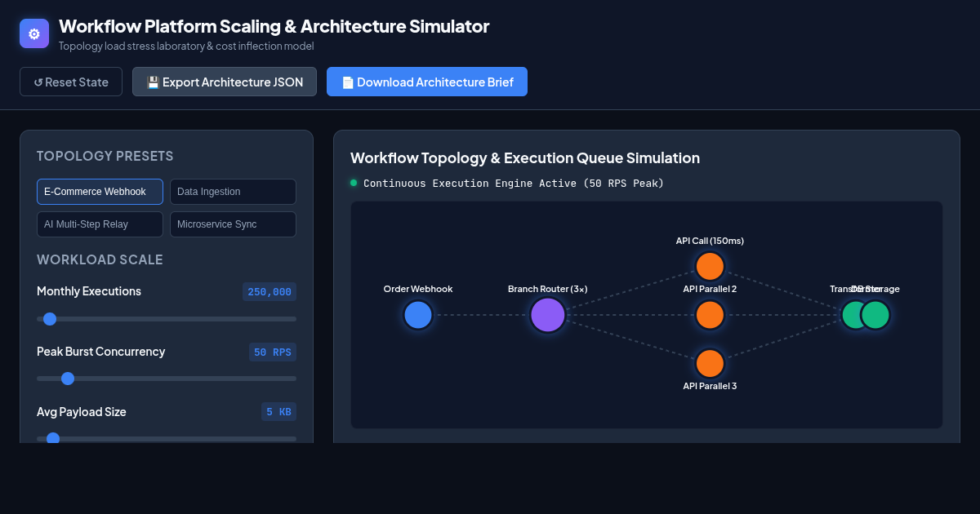Select the API Parallel 3 node
Screen dimensions: 980x514
710,364
